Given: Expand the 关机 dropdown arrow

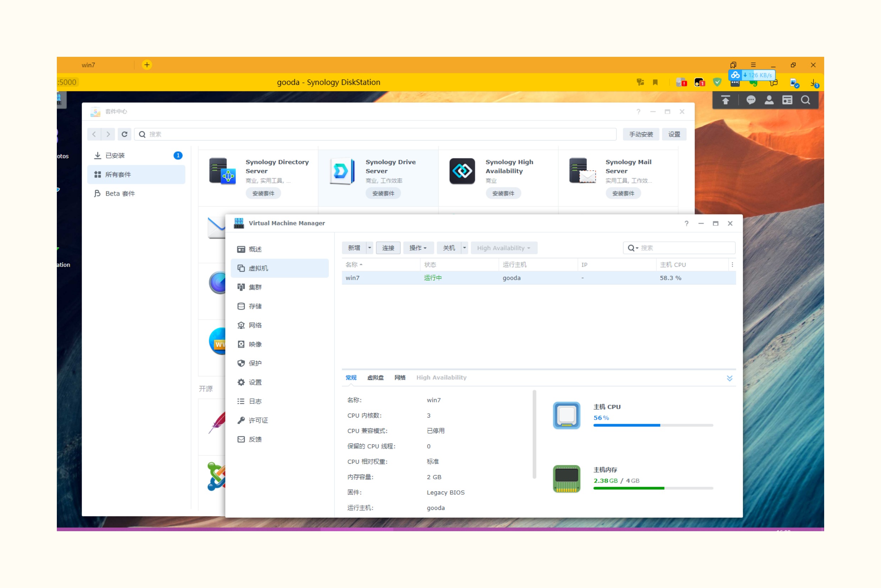Looking at the screenshot, I should point(464,248).
